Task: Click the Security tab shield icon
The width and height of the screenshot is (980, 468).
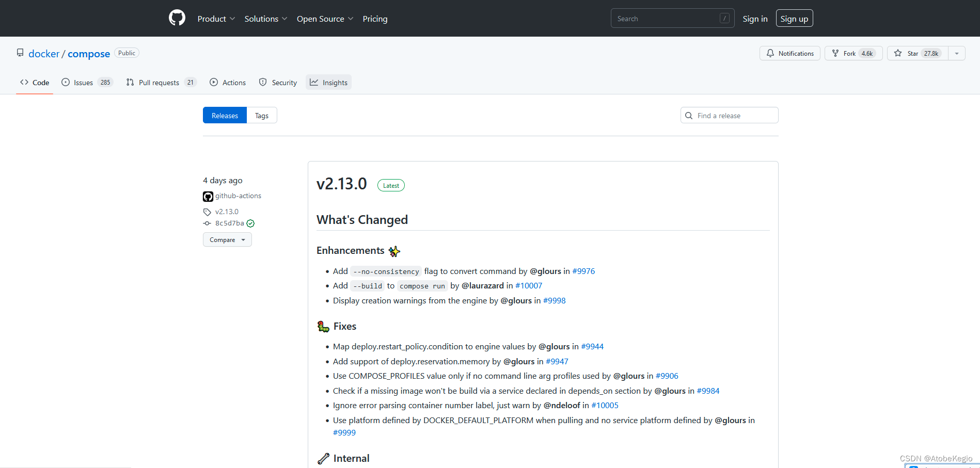Action: pos(263,82)
